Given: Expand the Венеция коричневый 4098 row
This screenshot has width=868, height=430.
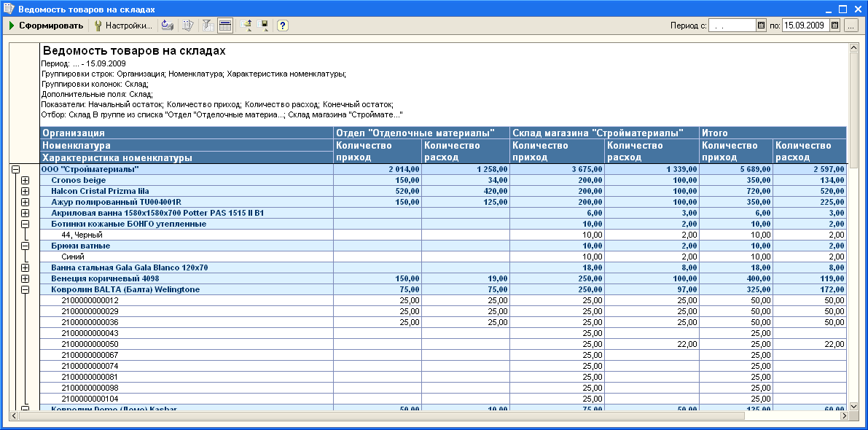Looking at the screenshot, I should click(x=25, y=278).
